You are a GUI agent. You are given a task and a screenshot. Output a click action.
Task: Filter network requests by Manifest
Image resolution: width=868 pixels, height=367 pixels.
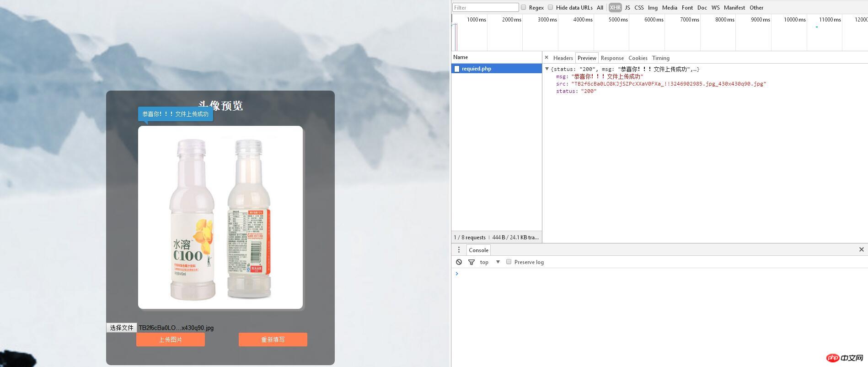734,8
